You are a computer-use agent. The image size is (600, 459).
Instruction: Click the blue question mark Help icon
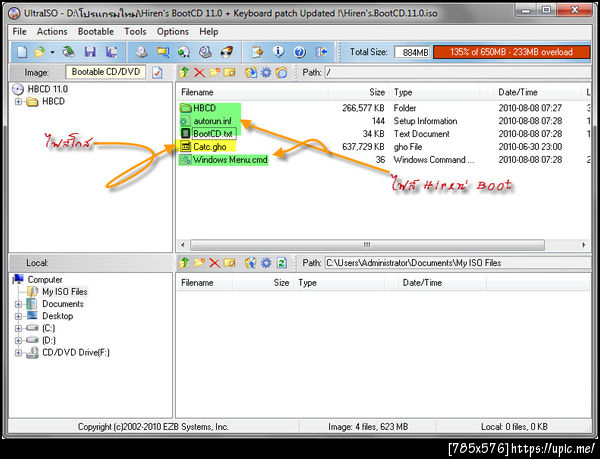[x=300, y=52]
